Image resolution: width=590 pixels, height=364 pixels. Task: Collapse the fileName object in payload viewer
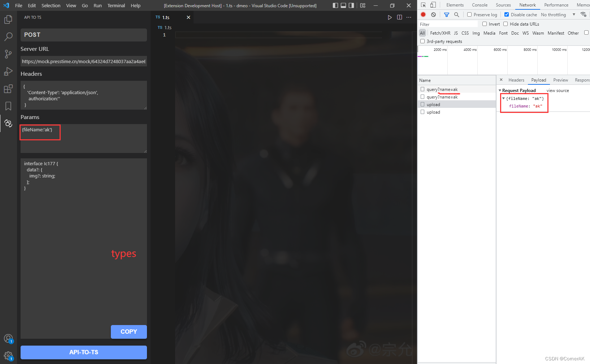(503, 98)
